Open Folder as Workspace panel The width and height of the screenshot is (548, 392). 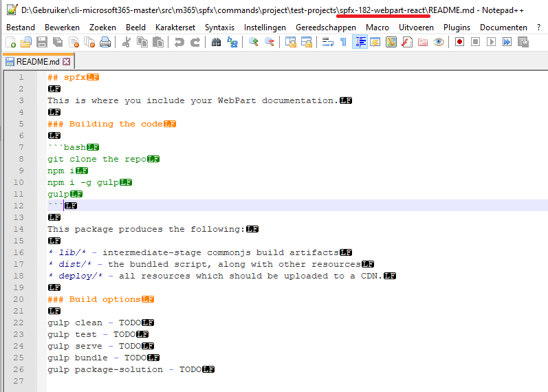click(x=423, y=43)
